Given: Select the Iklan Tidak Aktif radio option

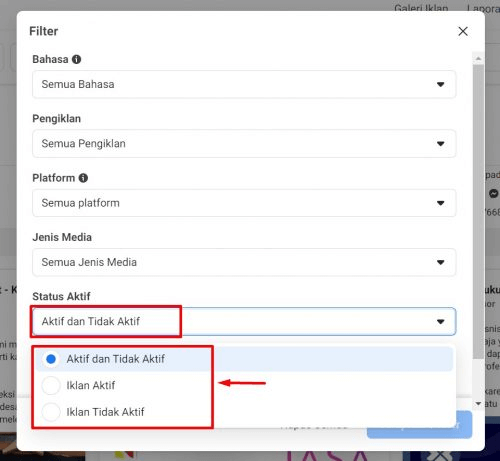Looking at the screenshot, I should click(x=51, y=412).
